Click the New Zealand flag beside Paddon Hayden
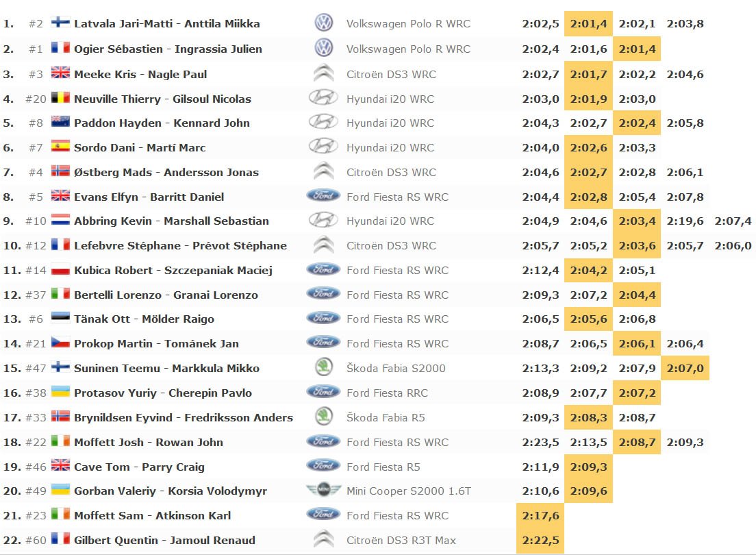This screenshot has width=756, height=555. click(x=60, y=122)
